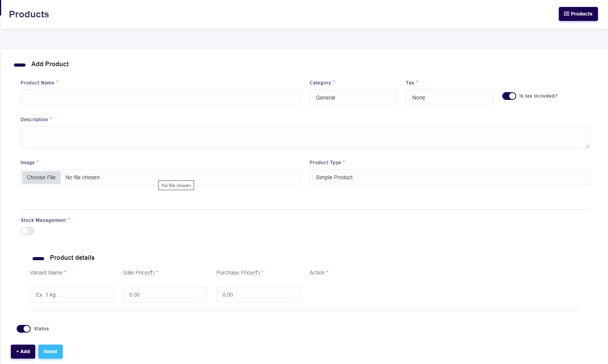Focus the Product Name text field
This screenshot has width=608, height=364.
160,98
